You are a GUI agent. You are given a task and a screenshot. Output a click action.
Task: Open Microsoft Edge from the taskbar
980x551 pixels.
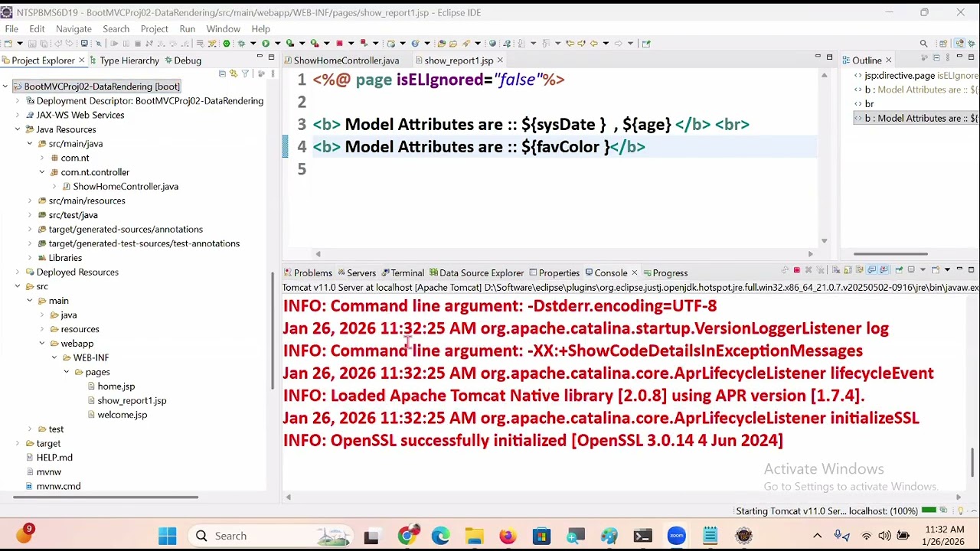click(x=440, y=536)
